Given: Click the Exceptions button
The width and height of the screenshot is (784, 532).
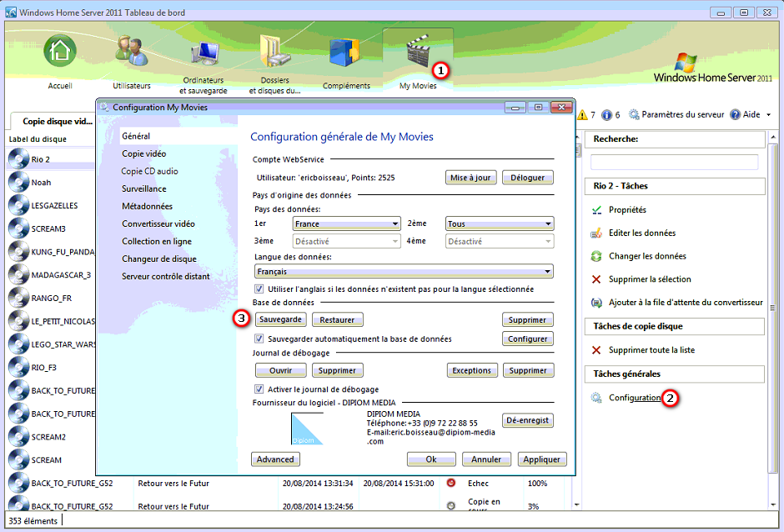Looking at the screenshot, I should click(x=472, y=370).
